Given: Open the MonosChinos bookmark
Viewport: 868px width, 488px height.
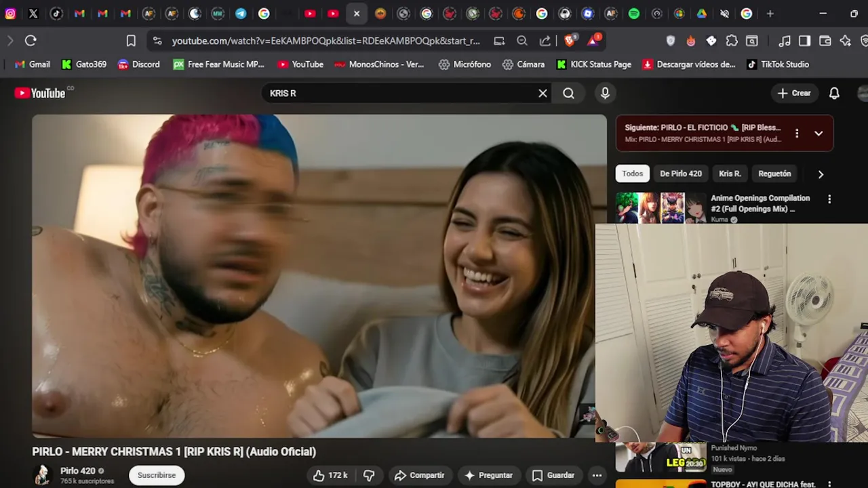Looking at the screenshot, I should 379,64.
